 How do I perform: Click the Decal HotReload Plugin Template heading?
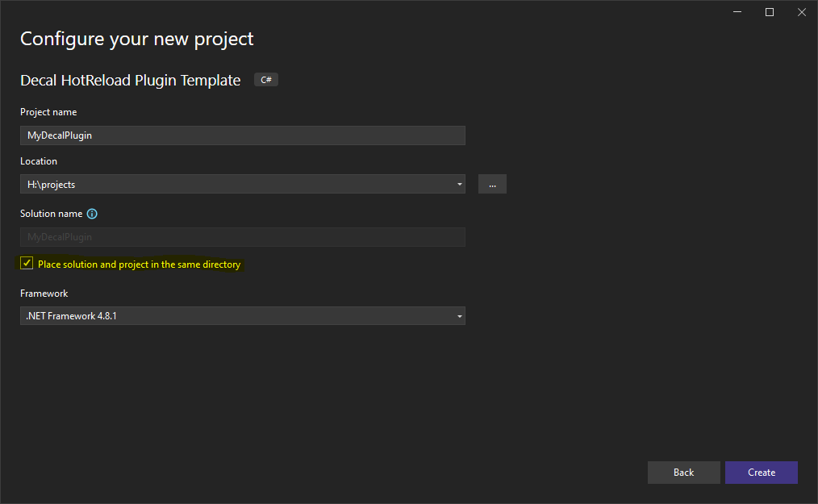tap(131, 81)
